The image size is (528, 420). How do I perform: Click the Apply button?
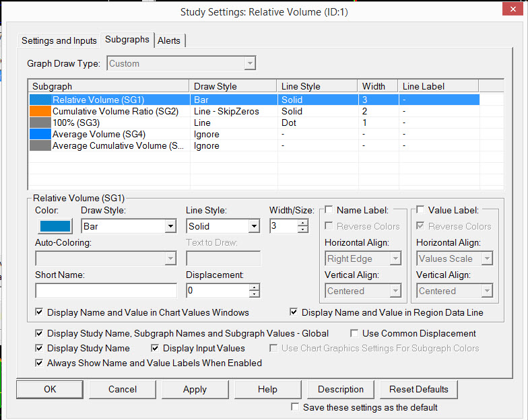click(x=195, y=389)
